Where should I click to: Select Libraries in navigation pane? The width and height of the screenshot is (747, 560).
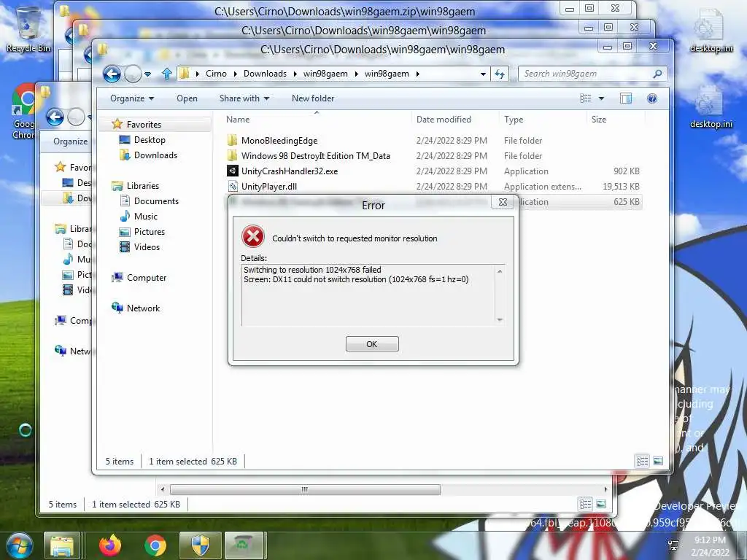tap(142, 186)
